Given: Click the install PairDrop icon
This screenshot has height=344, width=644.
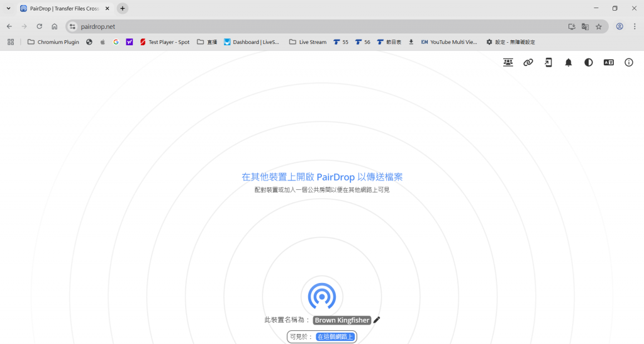Looking at the screenshot, I should [548, 62].
